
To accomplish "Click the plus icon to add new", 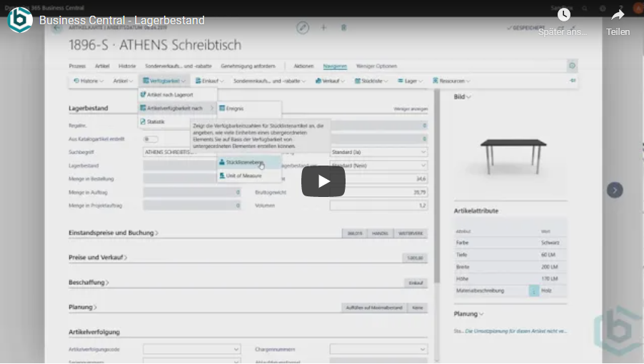I will coord(323,27).
